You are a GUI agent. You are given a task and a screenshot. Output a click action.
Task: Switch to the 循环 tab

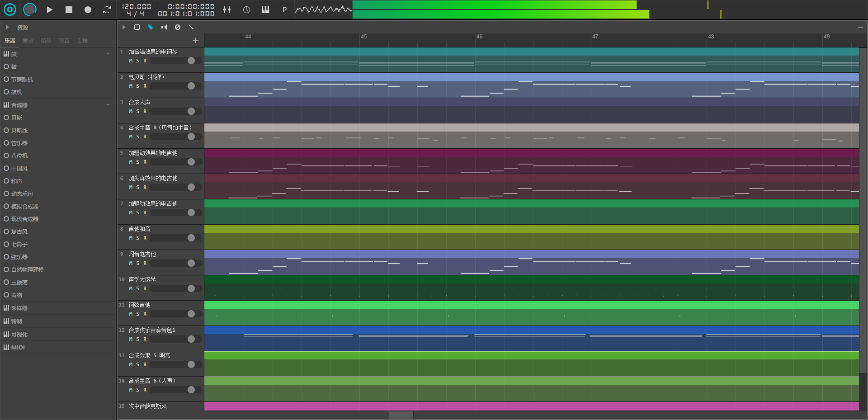46,41
